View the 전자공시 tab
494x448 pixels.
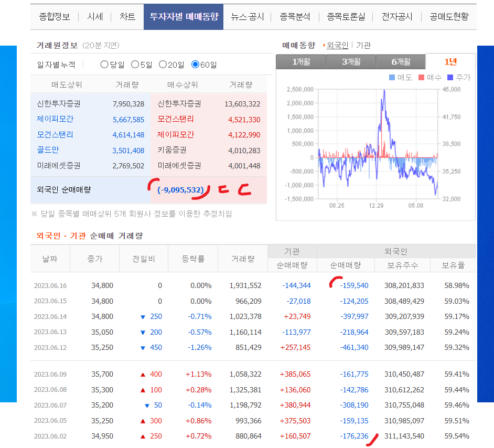(393, 16)
